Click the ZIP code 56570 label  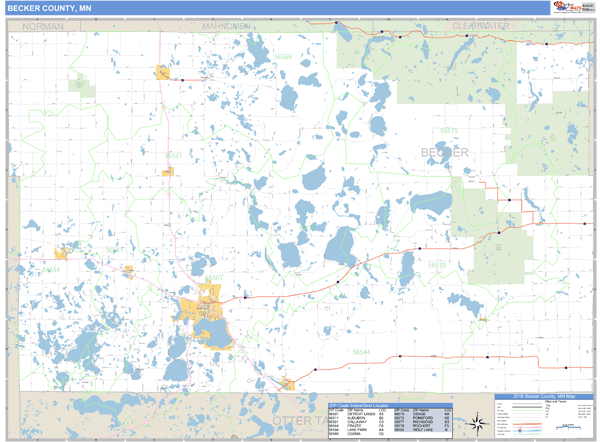pyautogui.click(x=437, y=264)
